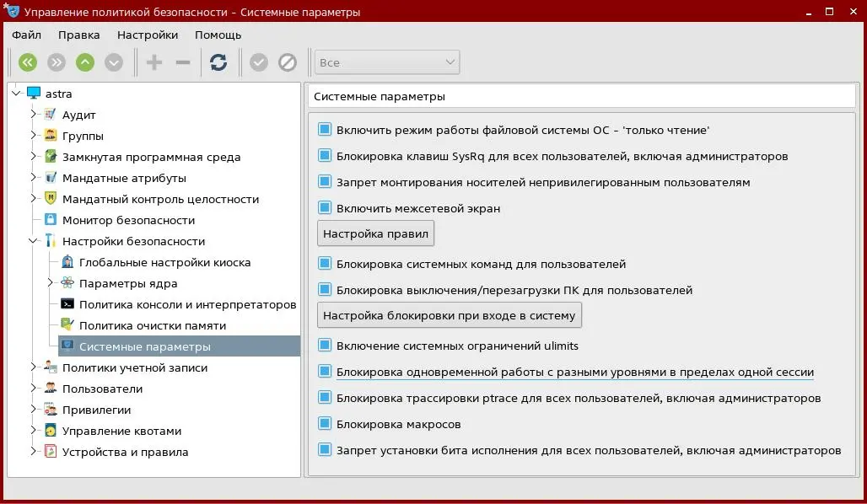Click the plus add toolbar icon
This screenshot has height=504, width=867.
154,62
